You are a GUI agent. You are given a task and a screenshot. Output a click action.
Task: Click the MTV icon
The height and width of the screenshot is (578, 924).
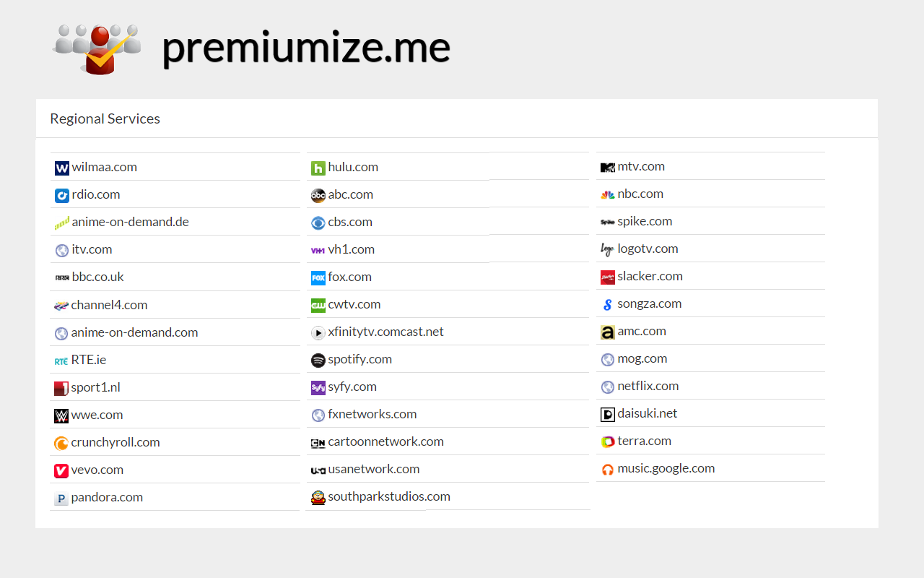pyautogui.click(x=607, y=167)
